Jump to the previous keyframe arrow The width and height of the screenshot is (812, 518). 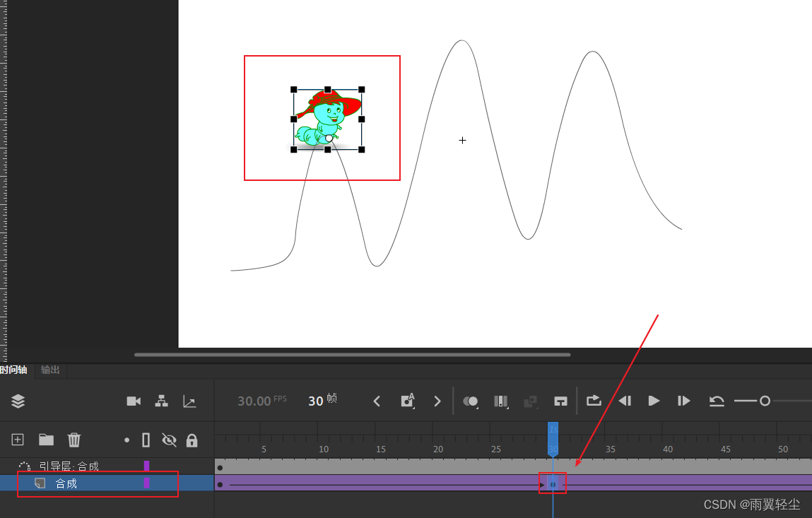(377, 401)
